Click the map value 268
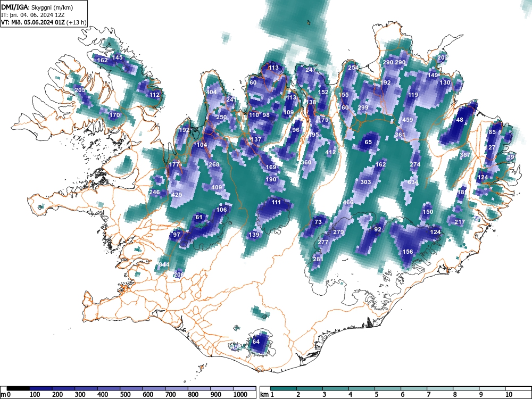This screenshot has height=399, width=532. 214,164
